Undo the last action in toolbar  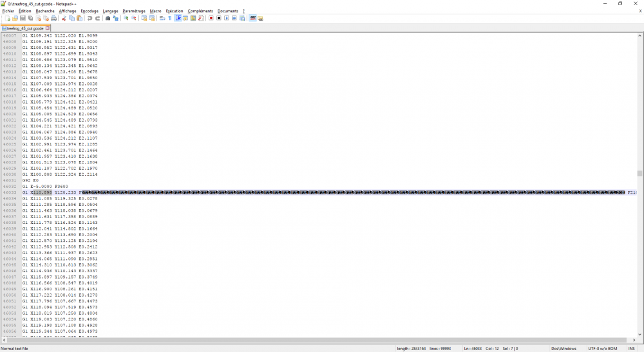(90, 18)
